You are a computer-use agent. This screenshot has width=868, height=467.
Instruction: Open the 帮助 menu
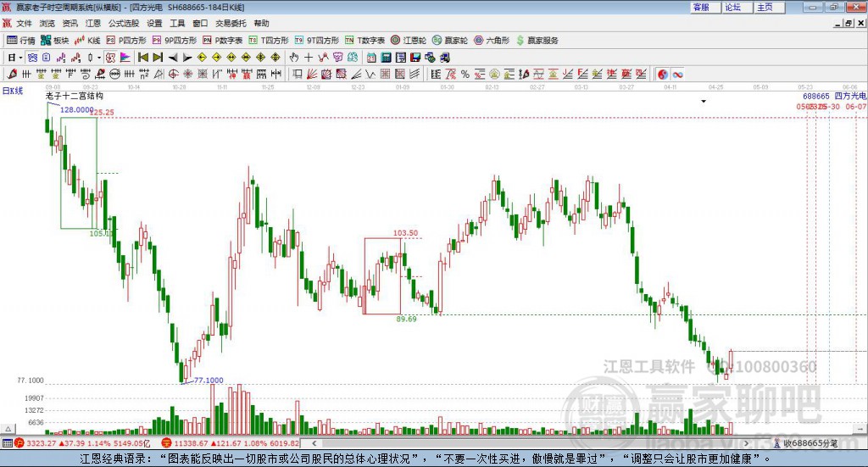[261, 23]
